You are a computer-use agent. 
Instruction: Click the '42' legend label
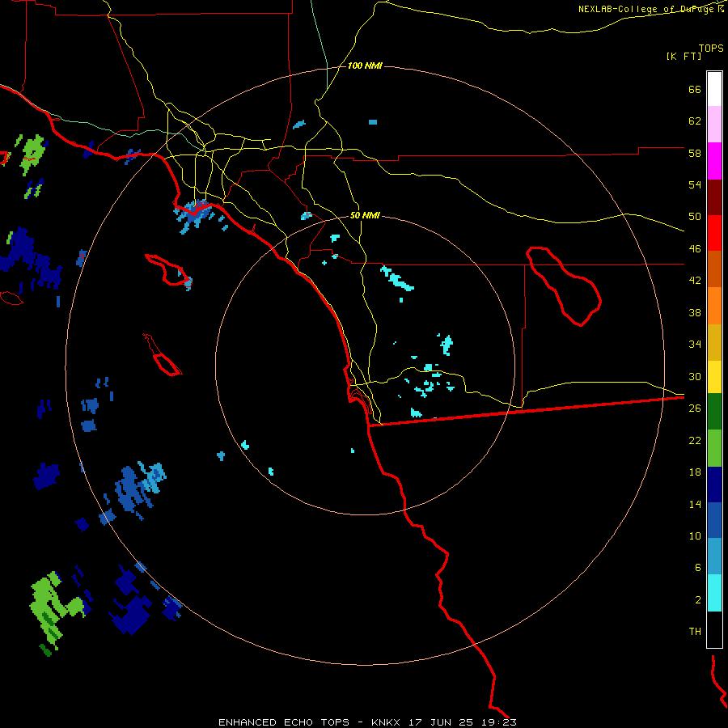coord(695,281)
